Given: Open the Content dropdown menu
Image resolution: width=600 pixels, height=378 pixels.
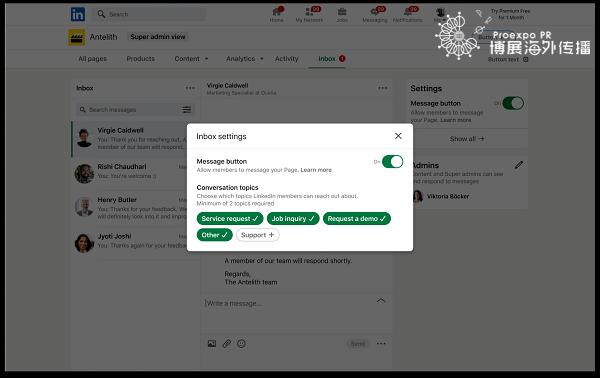Looking at the screenshot, I should click(x=191, y=59).
